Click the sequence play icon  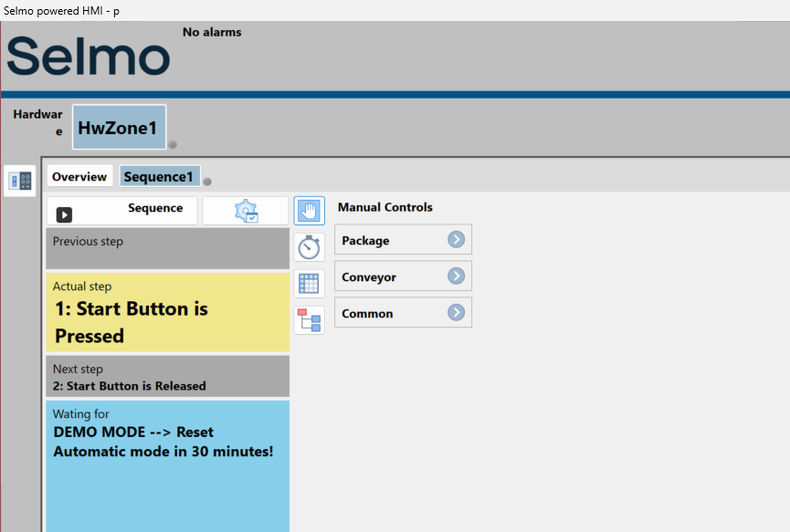(64, 214)
